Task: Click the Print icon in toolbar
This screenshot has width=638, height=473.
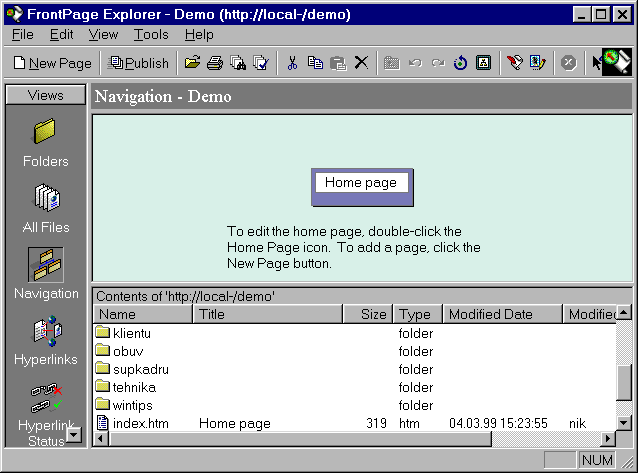Action: click(215, 63)
